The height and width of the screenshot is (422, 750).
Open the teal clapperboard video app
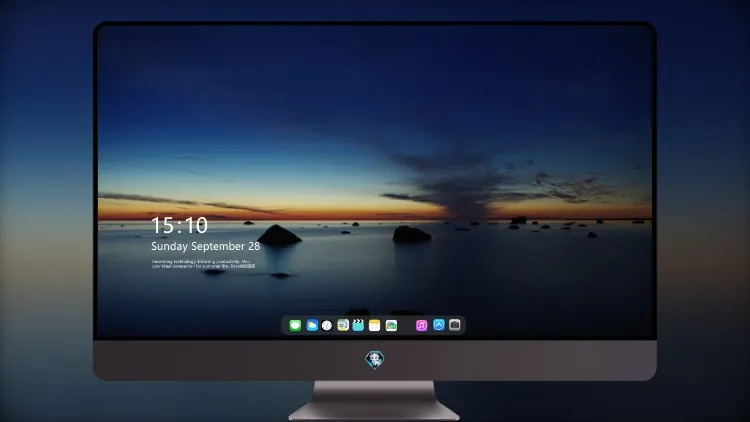(358, 325)
